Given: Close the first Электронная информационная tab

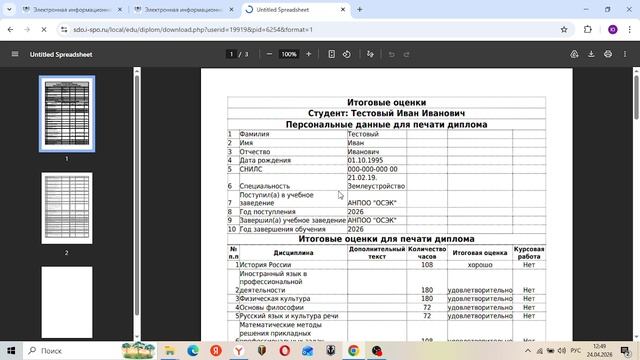Looking at the screenshot, I should (x=120, y=9).
